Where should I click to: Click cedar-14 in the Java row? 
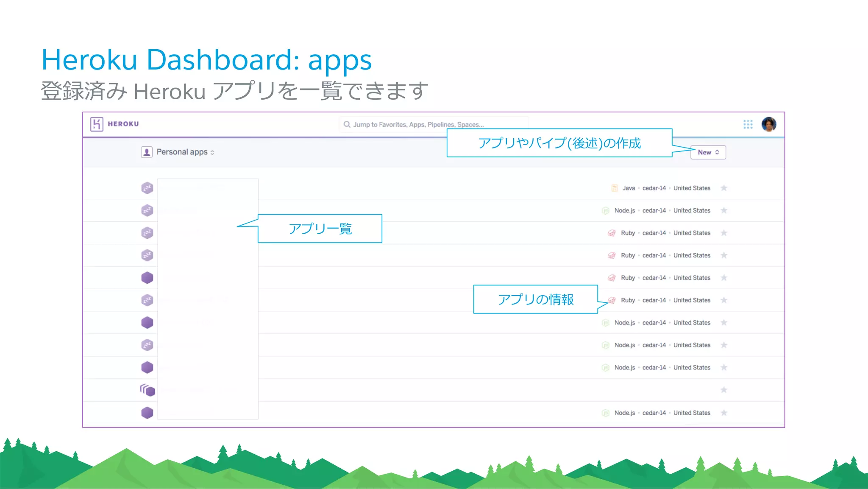point(654,188)
